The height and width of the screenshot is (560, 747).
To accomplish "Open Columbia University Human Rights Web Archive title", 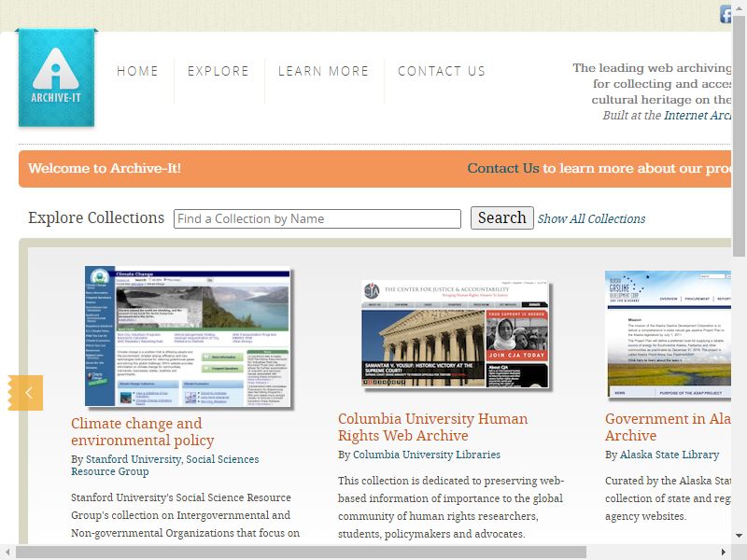I will point(433,427).
